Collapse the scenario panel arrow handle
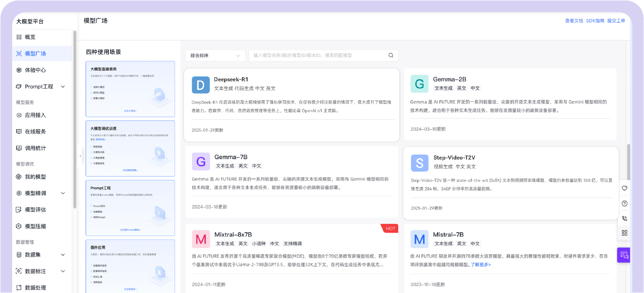The height and width of the screenshot is (293, 644). (x=80, y=156)
